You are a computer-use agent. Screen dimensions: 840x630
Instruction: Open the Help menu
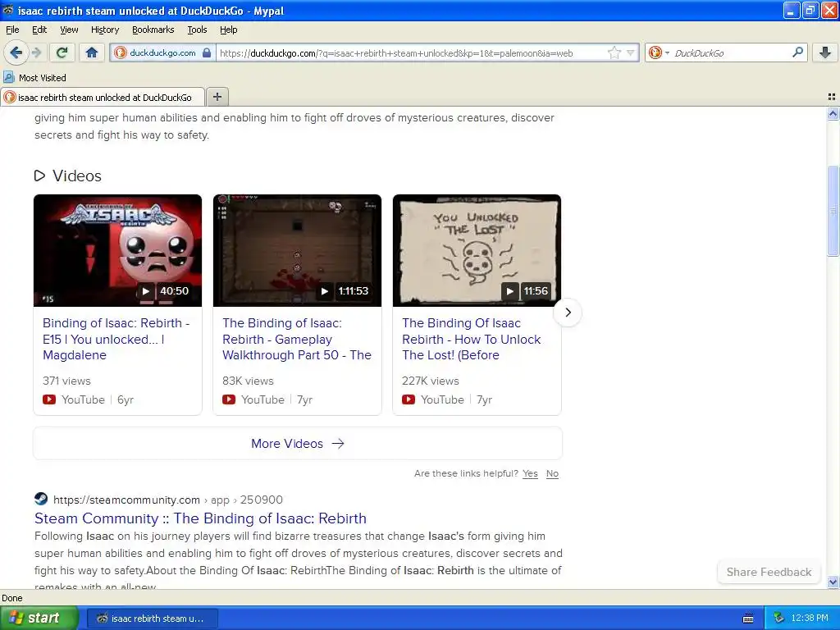point(228,30)
